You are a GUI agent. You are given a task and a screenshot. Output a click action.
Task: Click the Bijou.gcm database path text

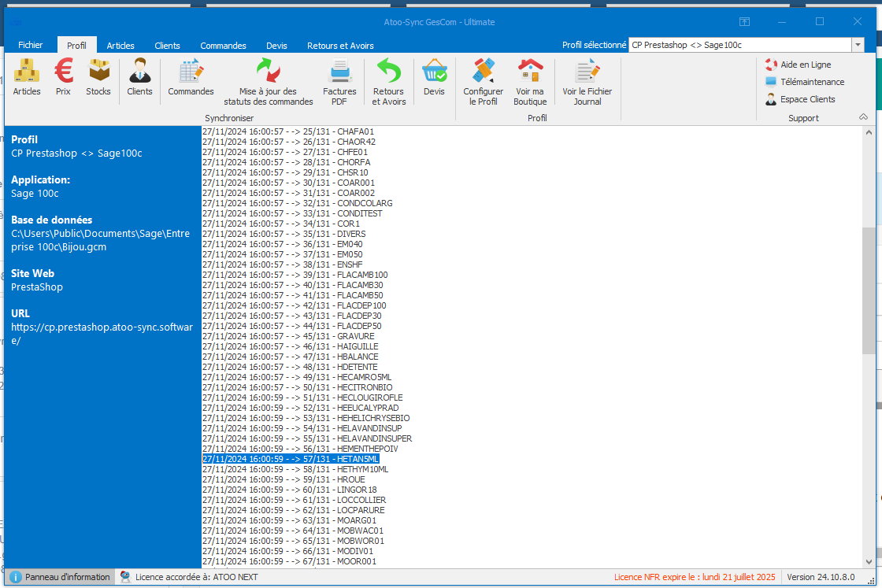tap(100, 240)
